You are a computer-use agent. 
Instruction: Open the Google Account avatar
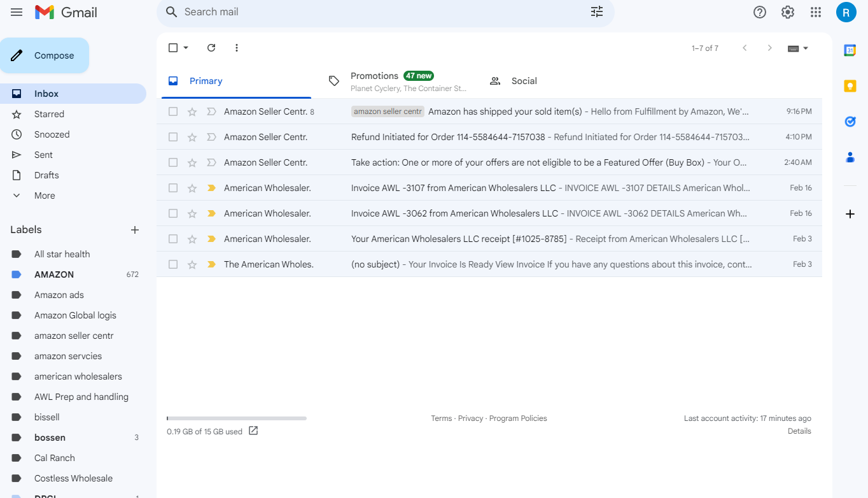click(846, 12)
